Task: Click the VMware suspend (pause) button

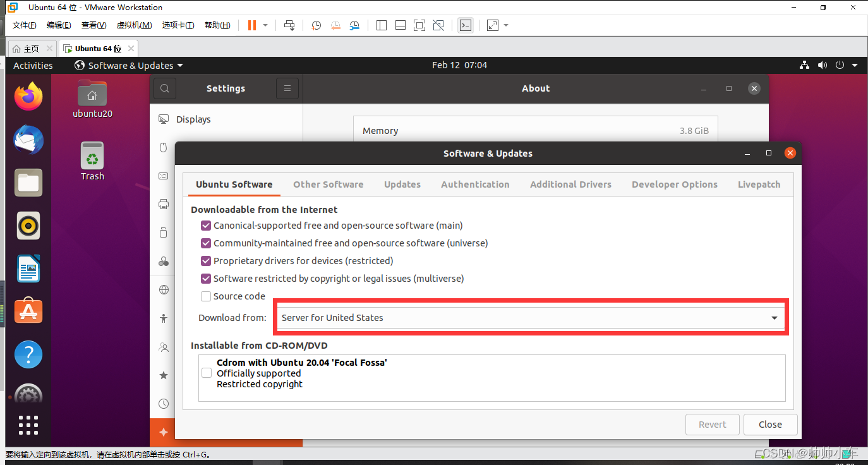Action: click(x=252, y=25)
